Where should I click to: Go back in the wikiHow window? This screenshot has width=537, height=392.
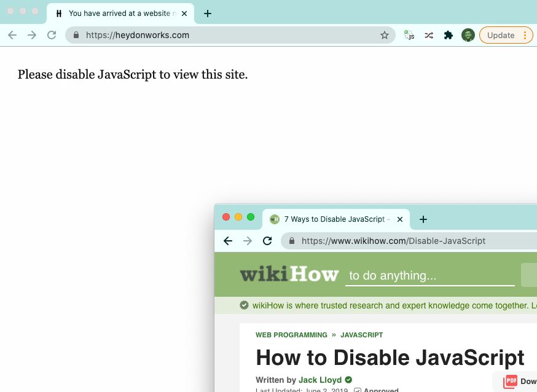coord(228,241)
